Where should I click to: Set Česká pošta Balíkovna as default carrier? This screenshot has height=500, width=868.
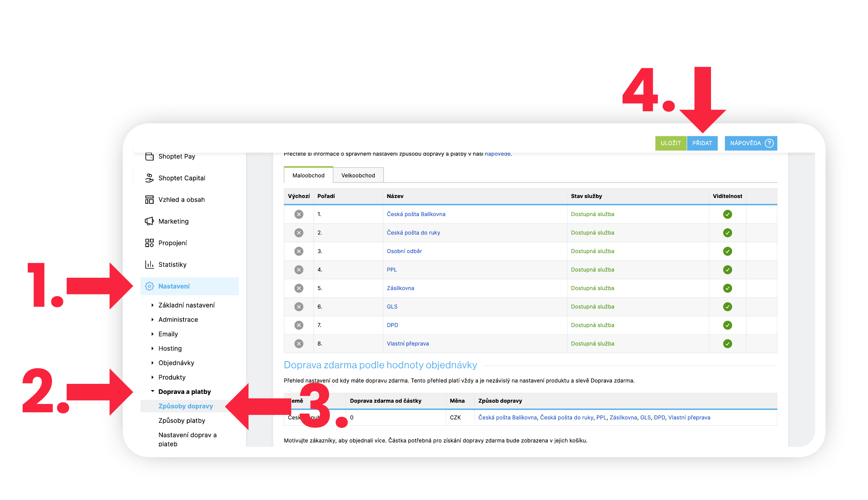(299, 214)
